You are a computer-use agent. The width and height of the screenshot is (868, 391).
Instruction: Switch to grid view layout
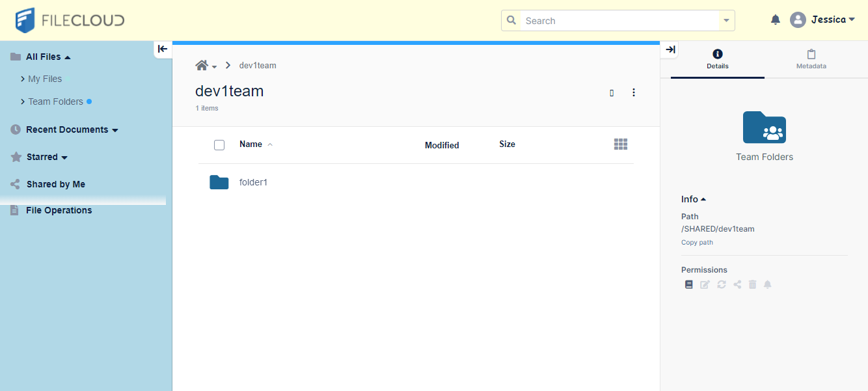[x=620, y=144]
